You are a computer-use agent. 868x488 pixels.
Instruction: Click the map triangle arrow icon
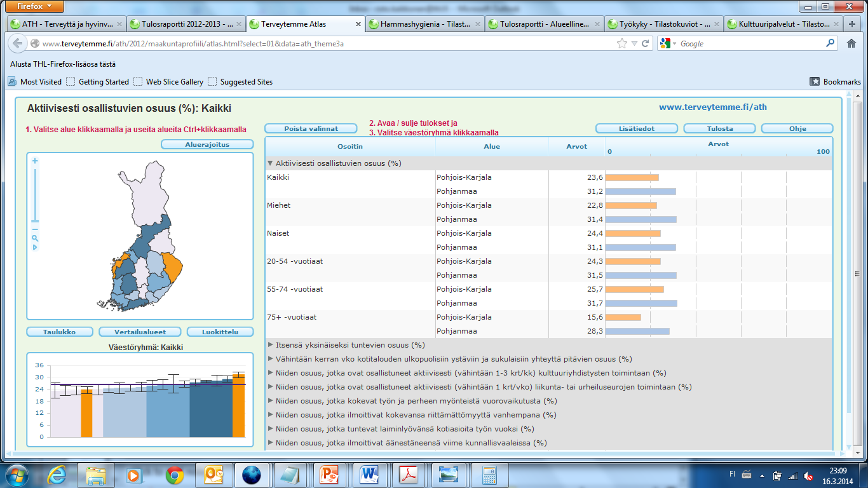(35, 247)
